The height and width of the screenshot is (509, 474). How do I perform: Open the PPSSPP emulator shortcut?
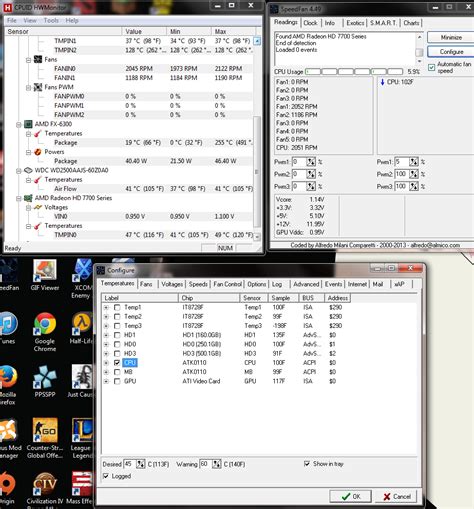(x=44, y=381)
